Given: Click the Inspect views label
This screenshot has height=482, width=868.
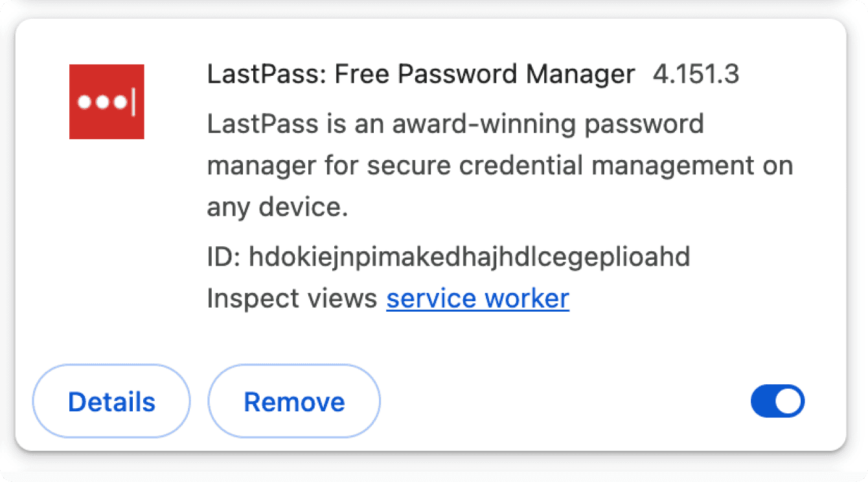Looking at the screenshot, I should click(291, 299).
